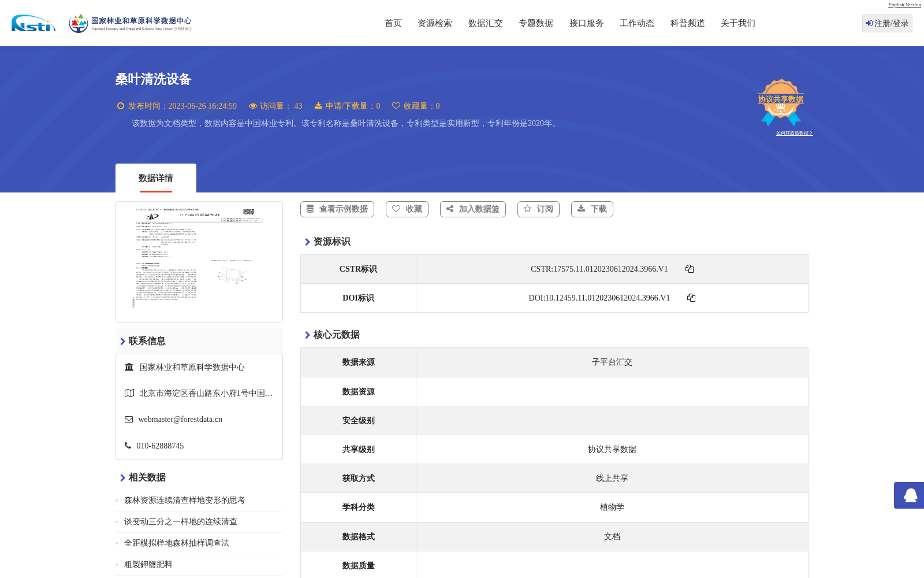
Task: Collapse the 核心元数据 section chevron
Action: (308, 335)
